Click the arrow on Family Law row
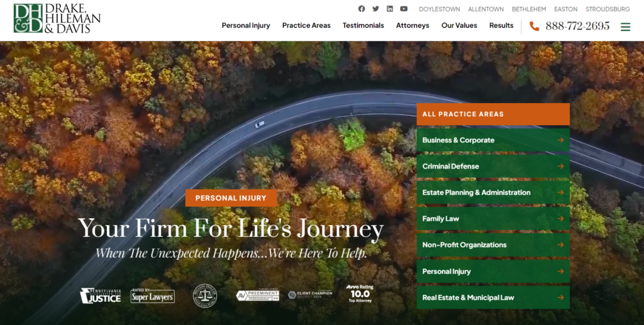 coord(560,219)
